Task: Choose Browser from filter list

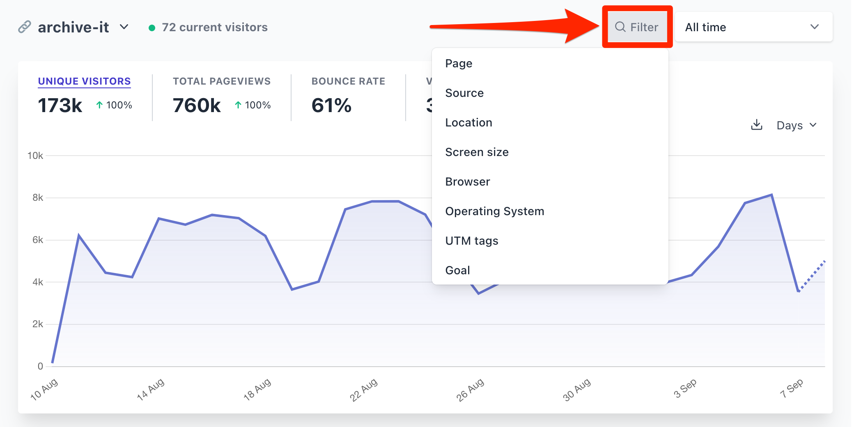Action: pyautogui.click(x=468, y=181)
